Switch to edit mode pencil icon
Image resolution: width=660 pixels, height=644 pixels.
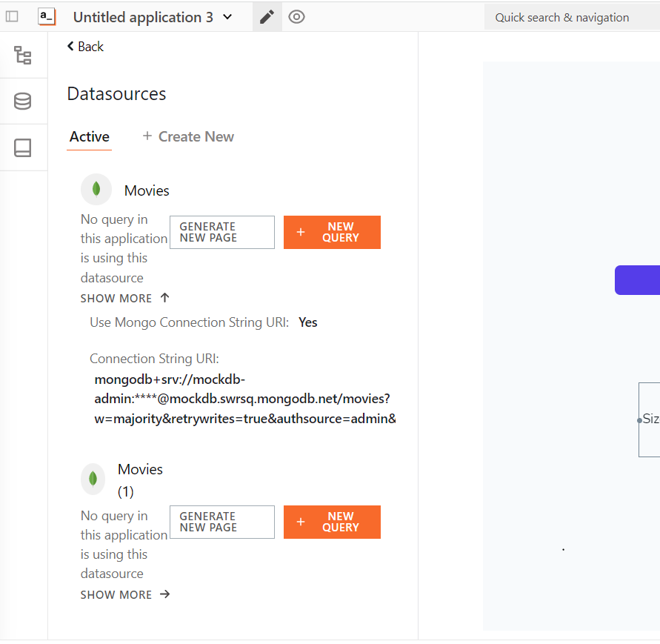pos(267,17)
